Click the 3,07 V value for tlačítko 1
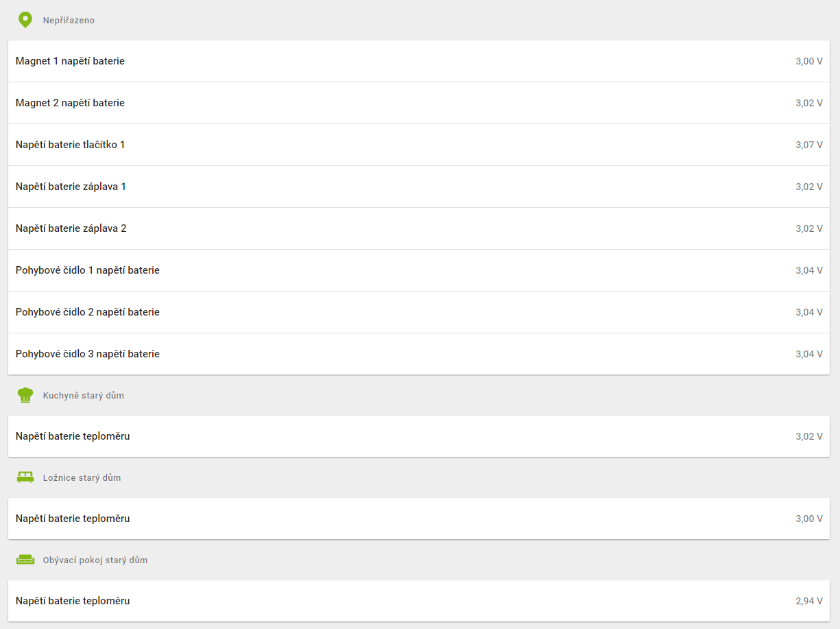The image size is (840, 629). coord(809,145)
